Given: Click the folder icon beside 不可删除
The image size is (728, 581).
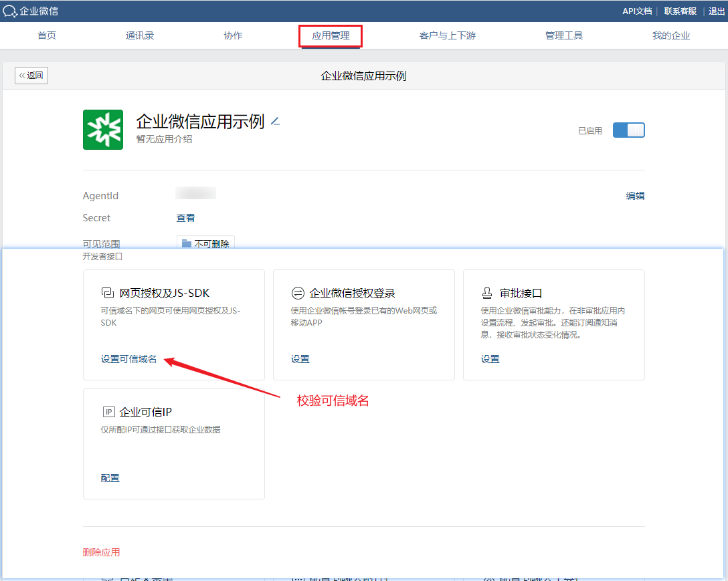Looking at the screenshot, I should 187,243.
